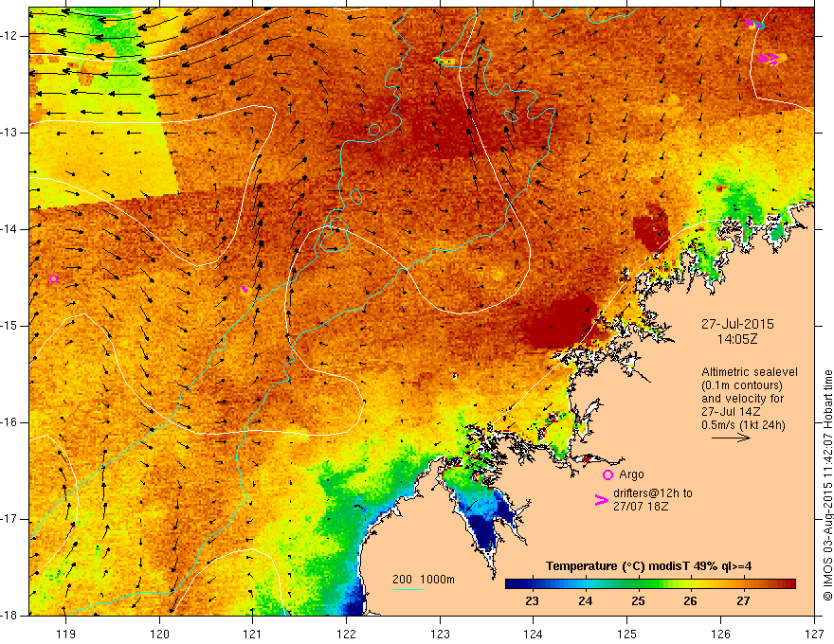Click colorbar tick label 26

point(690,601)
